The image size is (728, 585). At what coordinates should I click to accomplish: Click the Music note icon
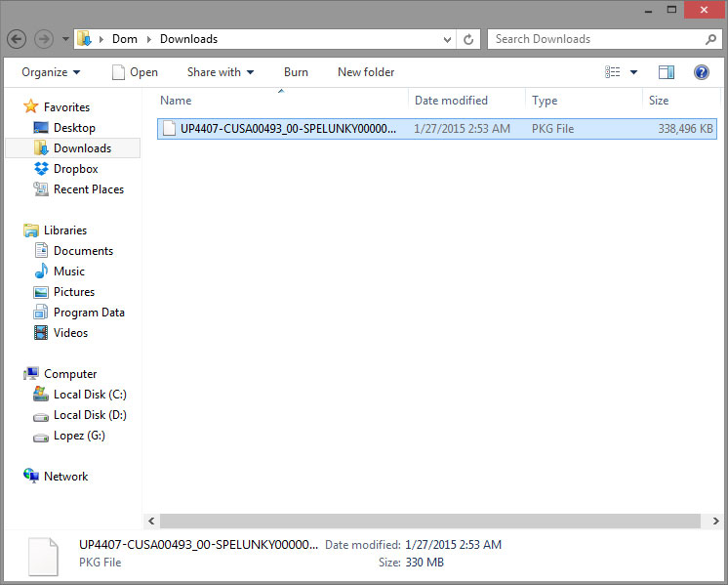point(41,271)
